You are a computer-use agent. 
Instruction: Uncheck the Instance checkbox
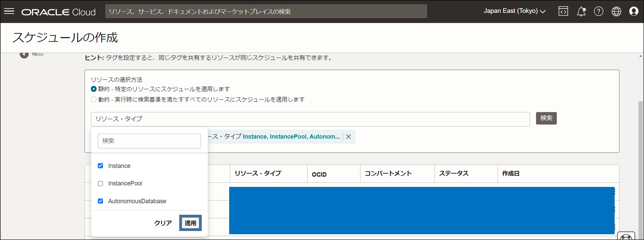(x=101, y=166)
